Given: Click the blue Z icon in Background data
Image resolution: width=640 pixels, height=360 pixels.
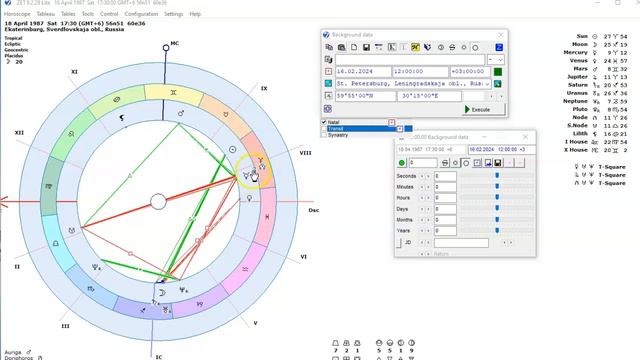Looking at the screenshot, I should (499, 47).
